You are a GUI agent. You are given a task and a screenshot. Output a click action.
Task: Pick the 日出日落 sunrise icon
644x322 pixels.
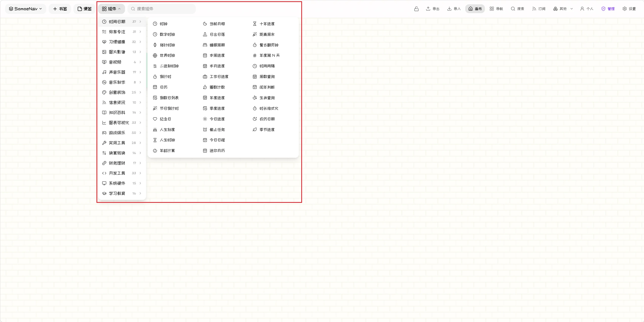pos(205,34)
